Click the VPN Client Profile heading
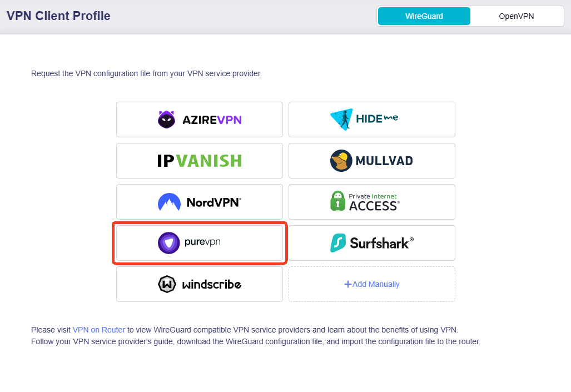 tap(58, 16)
